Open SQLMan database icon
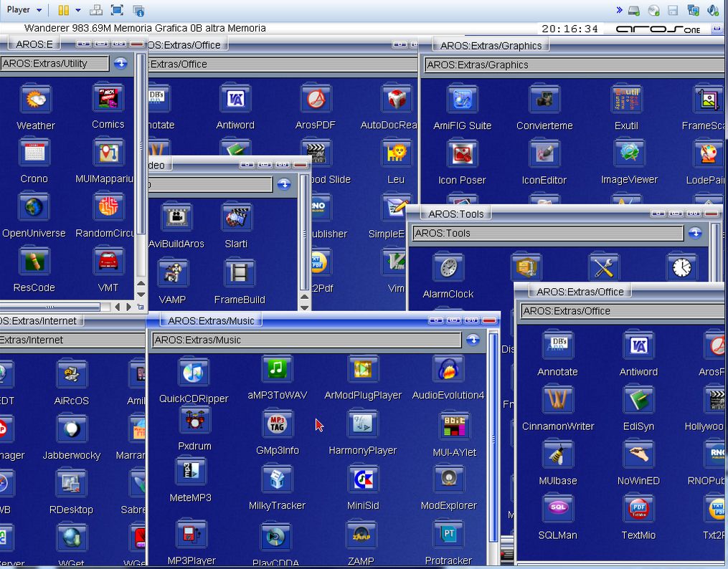The image size is (728, 569). [557, 510]
